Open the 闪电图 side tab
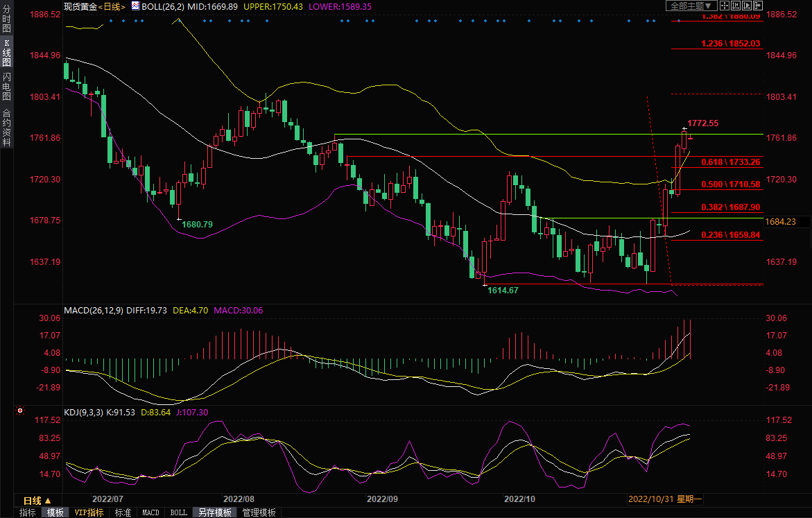This screenshot has width=812, height=518. click(x=6, y=87)
